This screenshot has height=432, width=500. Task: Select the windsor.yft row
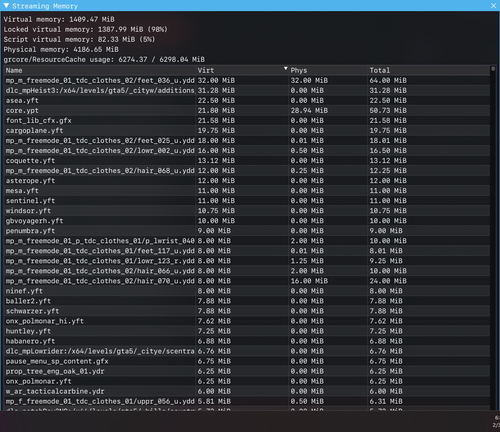247,211
